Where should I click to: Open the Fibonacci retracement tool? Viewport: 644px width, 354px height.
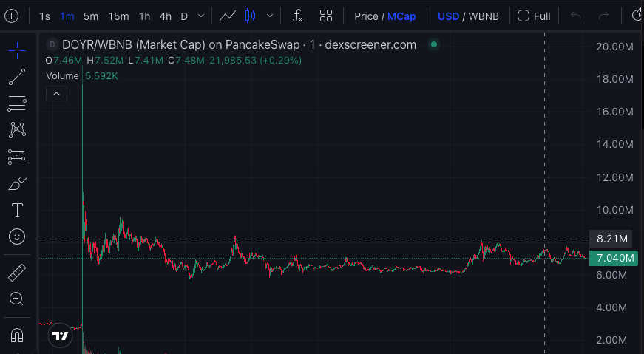17,103
